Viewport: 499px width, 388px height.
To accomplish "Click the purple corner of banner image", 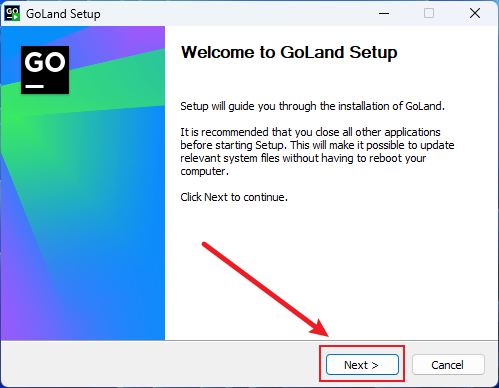I will [x=8, y=320].
